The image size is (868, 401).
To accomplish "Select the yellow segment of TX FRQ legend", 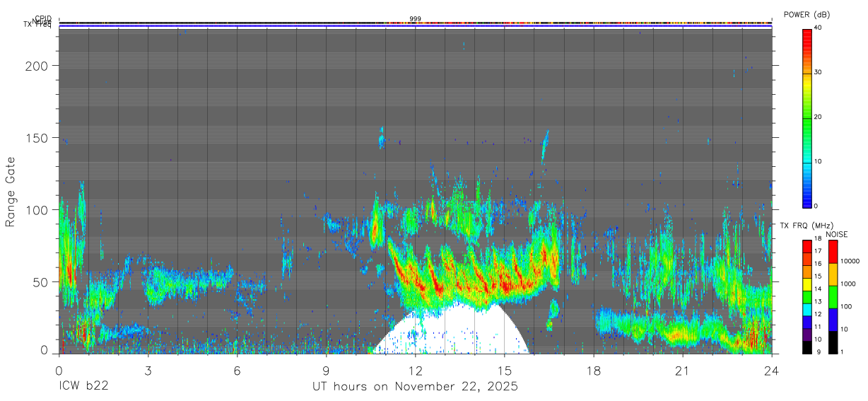I will click(x=807, y=284).
